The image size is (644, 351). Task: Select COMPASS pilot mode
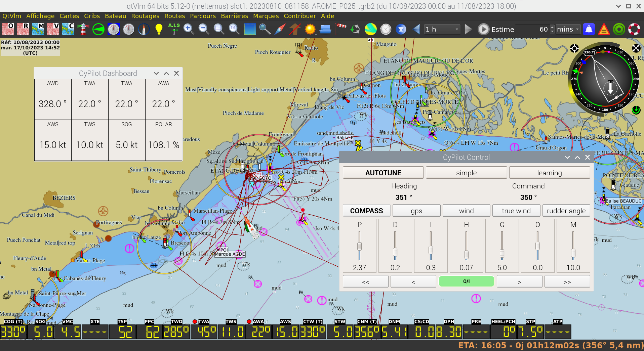tap(366, 211)
